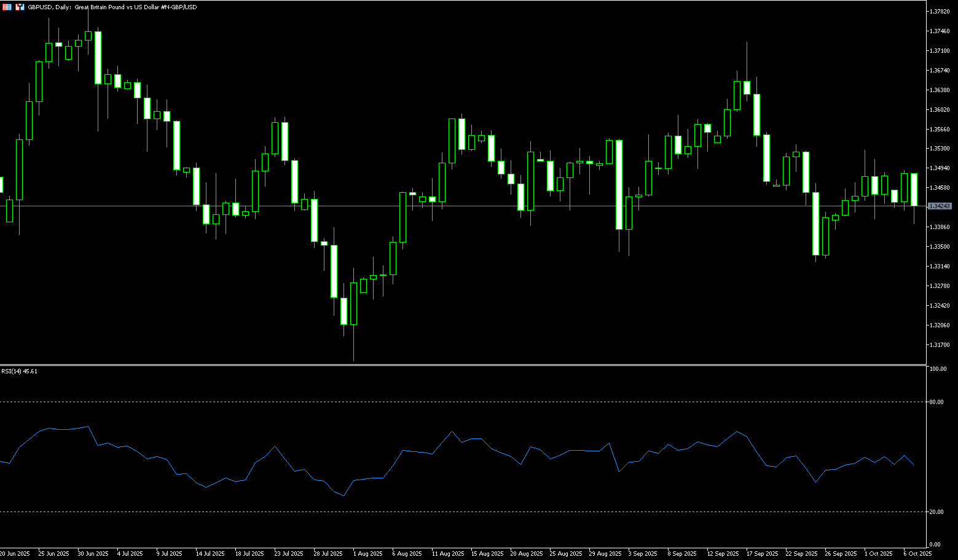
Task: Click the blue RSI line's lowest point
Action: click(344, 496)
